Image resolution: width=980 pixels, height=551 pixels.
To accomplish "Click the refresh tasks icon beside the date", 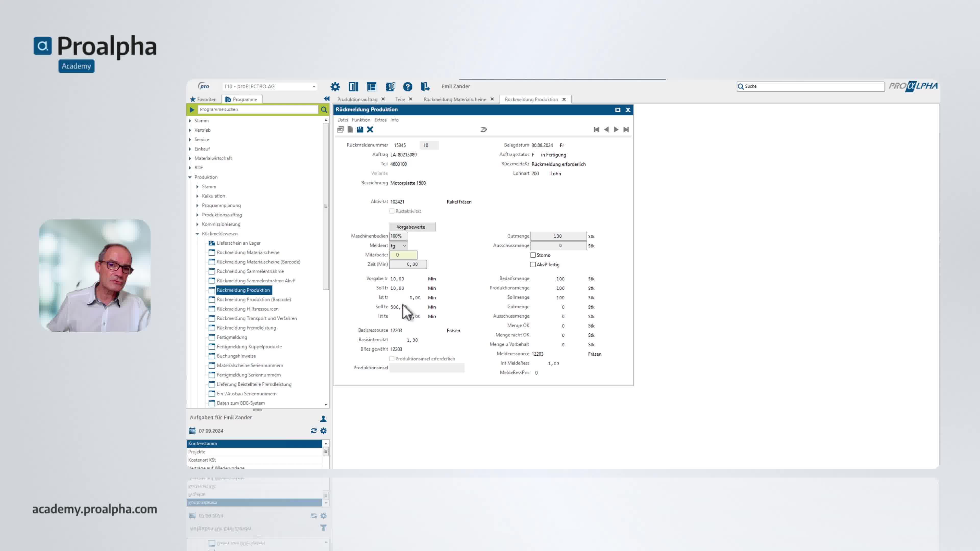I will click(313, 431).
